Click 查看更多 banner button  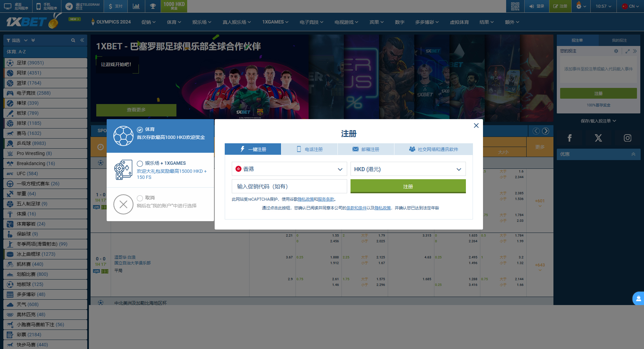pos(136,110)
